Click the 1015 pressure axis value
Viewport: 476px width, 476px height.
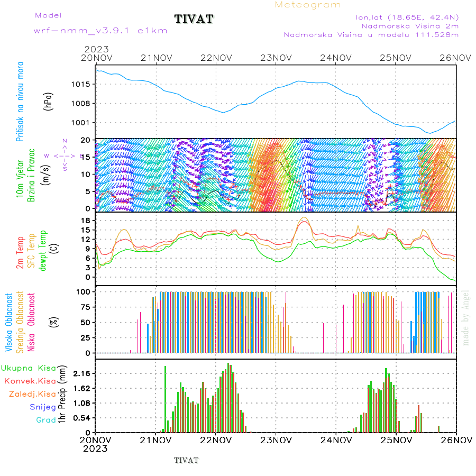click(x=81, y=85)
